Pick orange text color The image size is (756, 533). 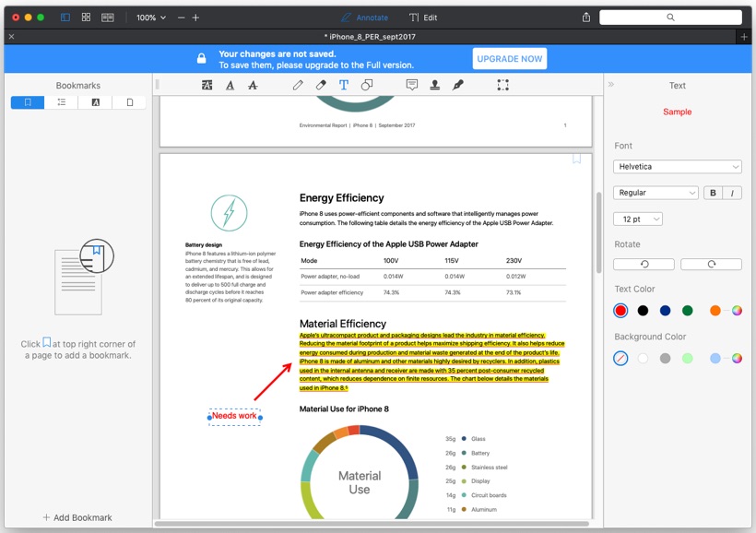[x=715, y=311]
